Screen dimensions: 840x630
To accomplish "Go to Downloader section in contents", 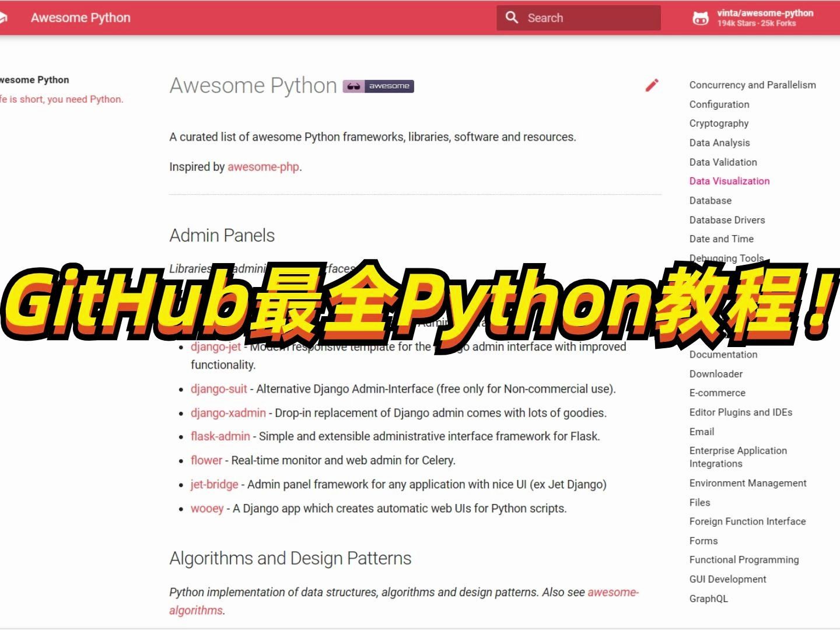I will coord(716,374).
